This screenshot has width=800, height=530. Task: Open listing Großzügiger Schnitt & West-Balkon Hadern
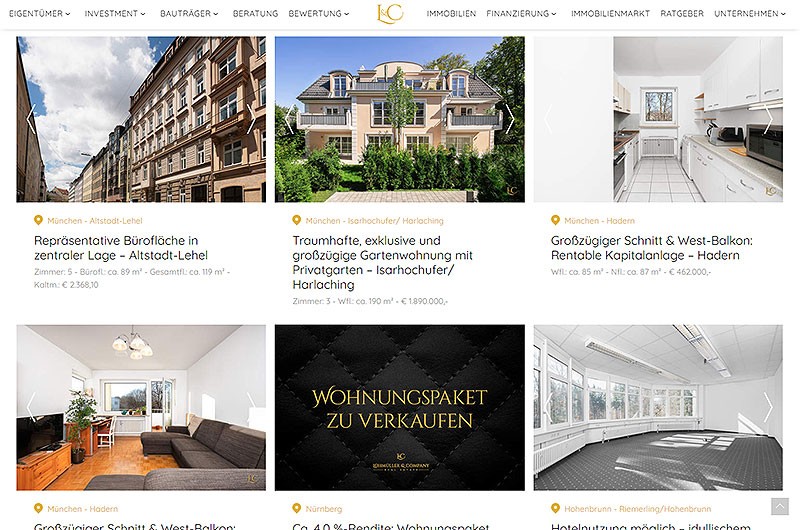click(x=652, y=248)
